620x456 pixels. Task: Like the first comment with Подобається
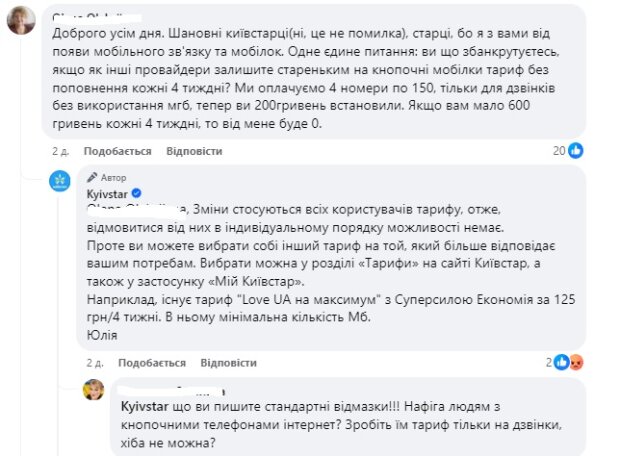pyautogui.click(x=118, y=151)
